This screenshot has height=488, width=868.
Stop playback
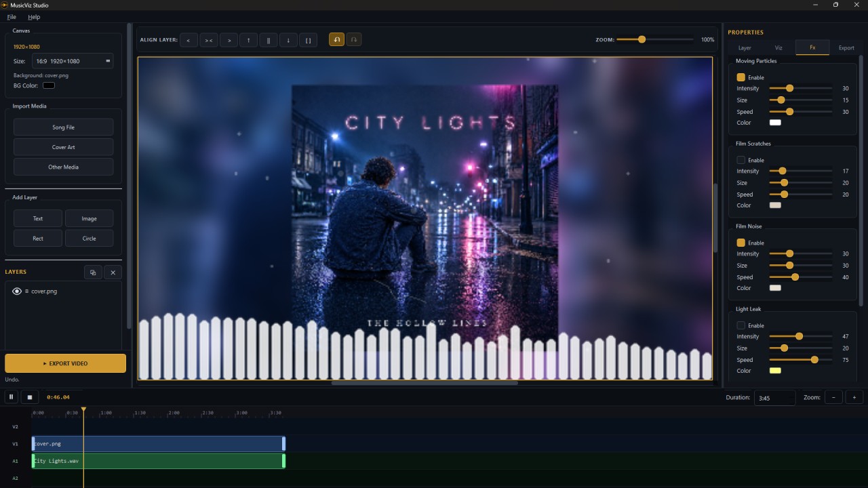click(29, 397)
